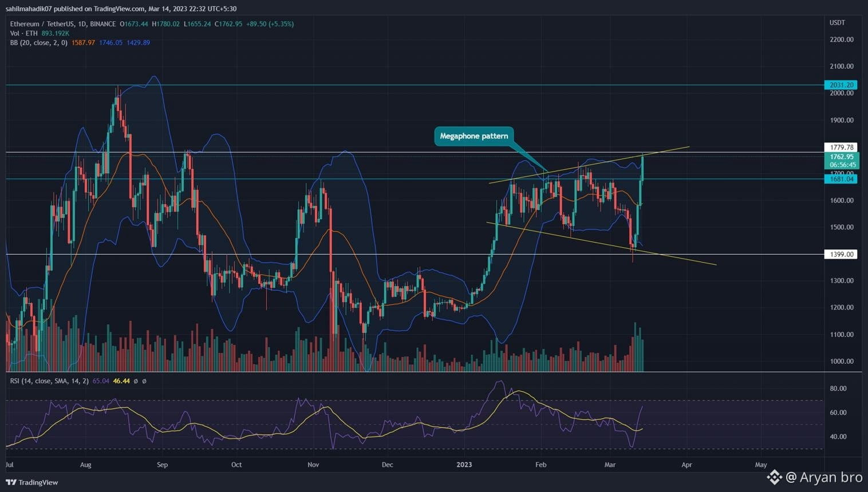Click the 1681.04 price tag
Viewport: 868px width, 492px height.
pos(841,179)
